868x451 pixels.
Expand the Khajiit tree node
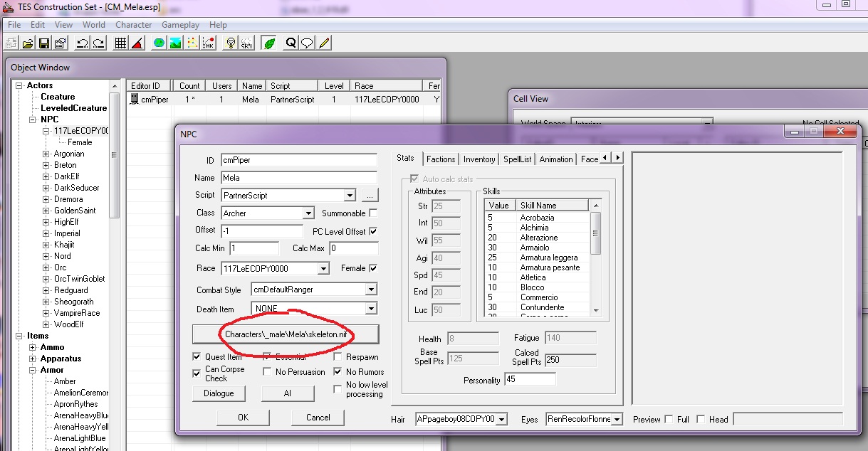point(46,245)
